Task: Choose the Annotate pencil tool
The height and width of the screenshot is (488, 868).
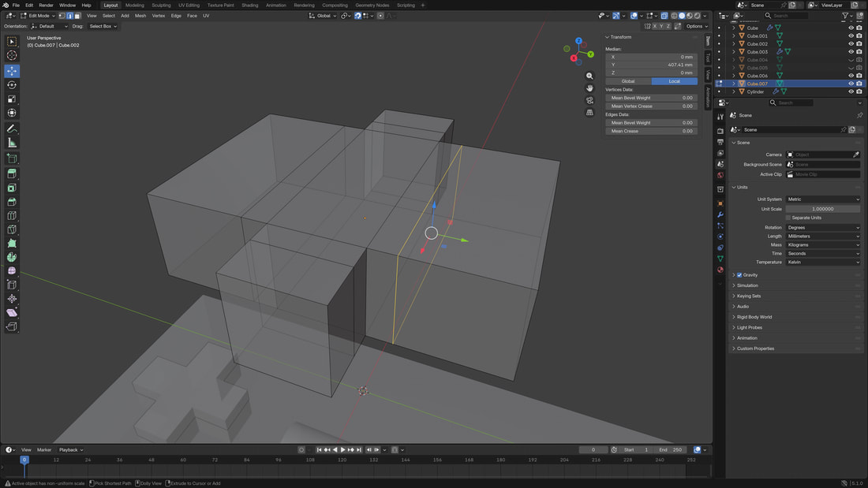Action: pyautogui.click(x=12, y=129)
